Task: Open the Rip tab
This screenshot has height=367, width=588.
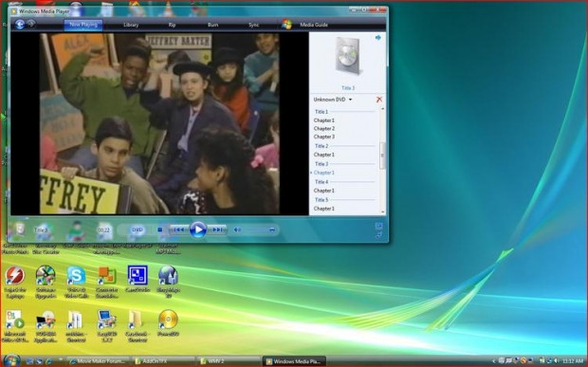Action: coord(172,25)
